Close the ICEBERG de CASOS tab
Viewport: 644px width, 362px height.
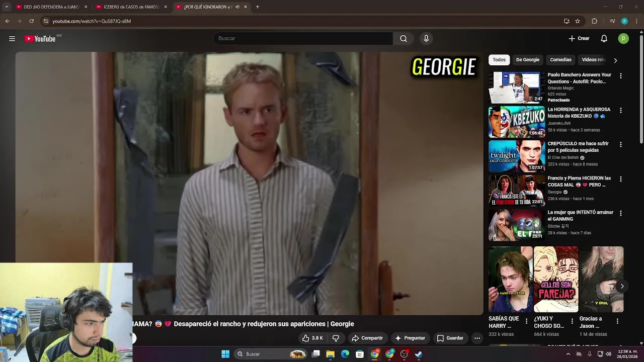166,7
